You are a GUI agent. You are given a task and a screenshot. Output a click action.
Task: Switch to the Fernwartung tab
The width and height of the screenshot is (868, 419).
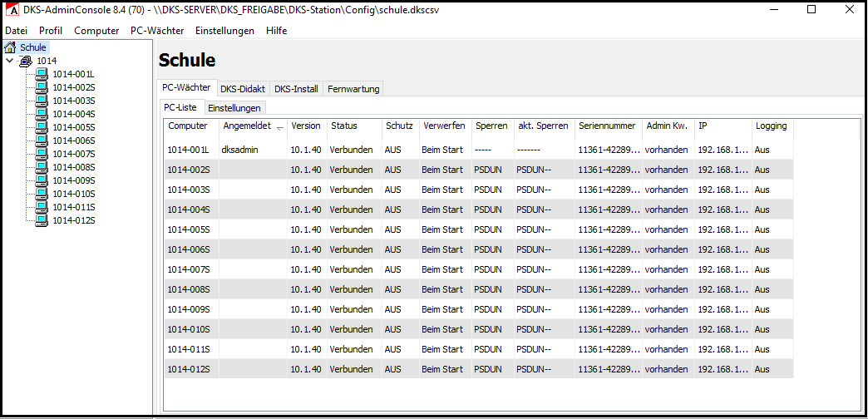coord(353,89)
